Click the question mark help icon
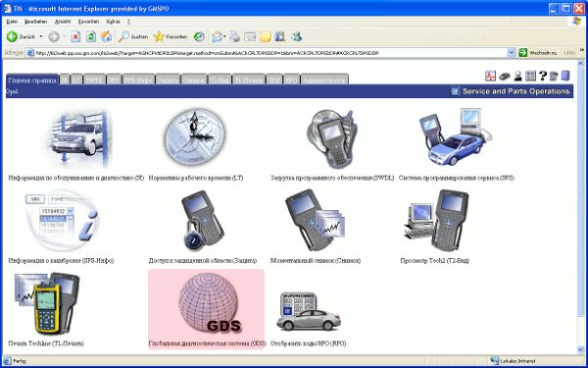Image resolution: width=588 pixels, height=368 pixels. point(543,77)
